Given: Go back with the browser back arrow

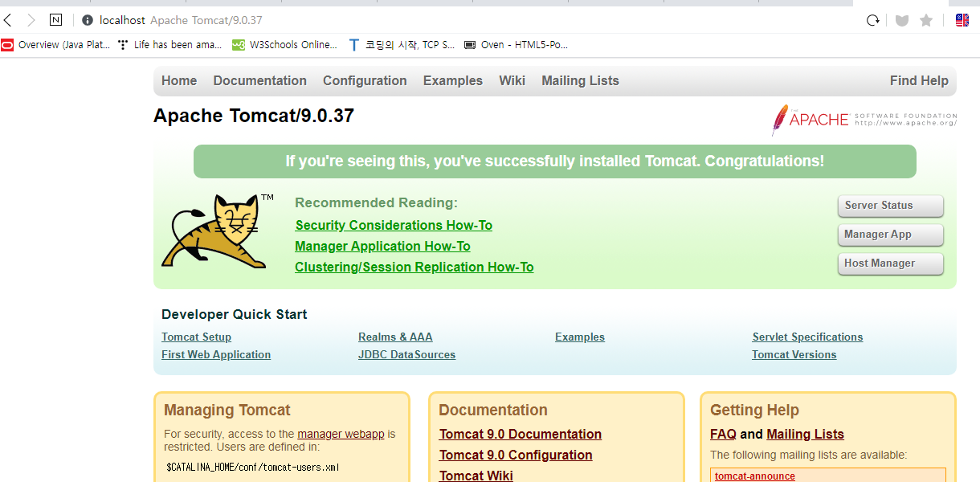Looking at the screenshot, I should pyautogui.click(x=8, y=20).
